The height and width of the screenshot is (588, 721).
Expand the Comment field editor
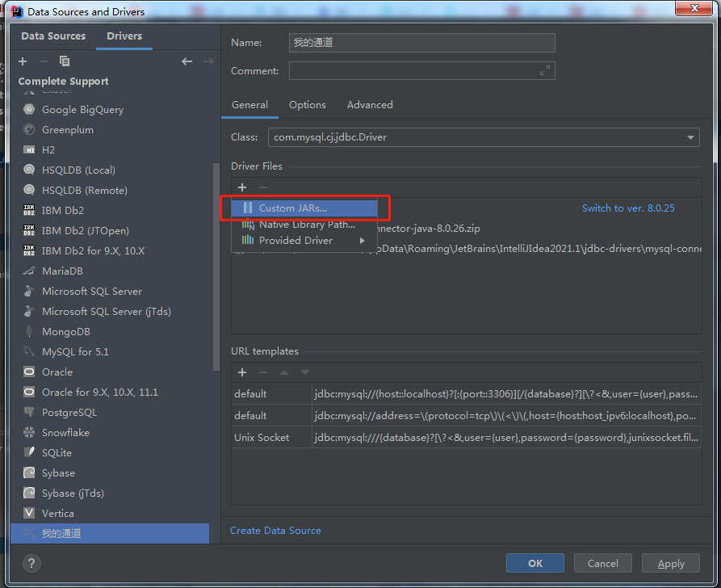coord(545,70)
